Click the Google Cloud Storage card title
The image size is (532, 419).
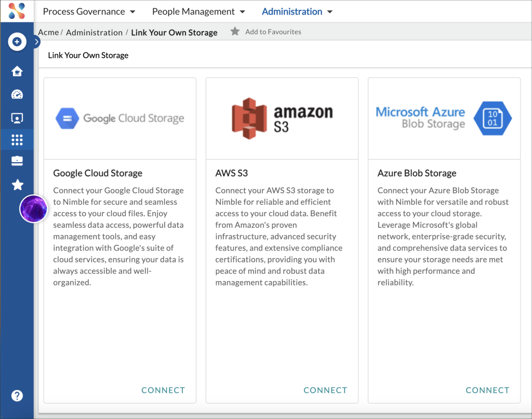tap(98, 173)
